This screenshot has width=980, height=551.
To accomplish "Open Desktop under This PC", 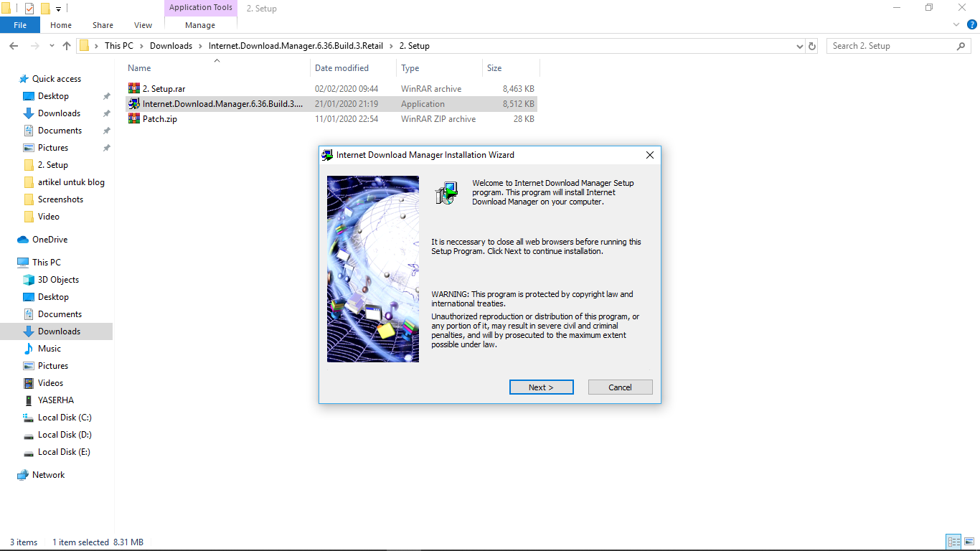I will point(54,297).
